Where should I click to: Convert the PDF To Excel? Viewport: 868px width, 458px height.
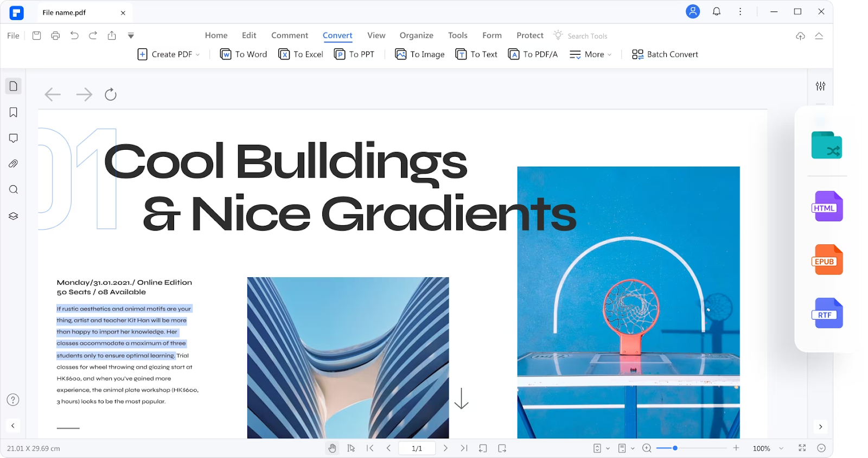pos(301,54)
